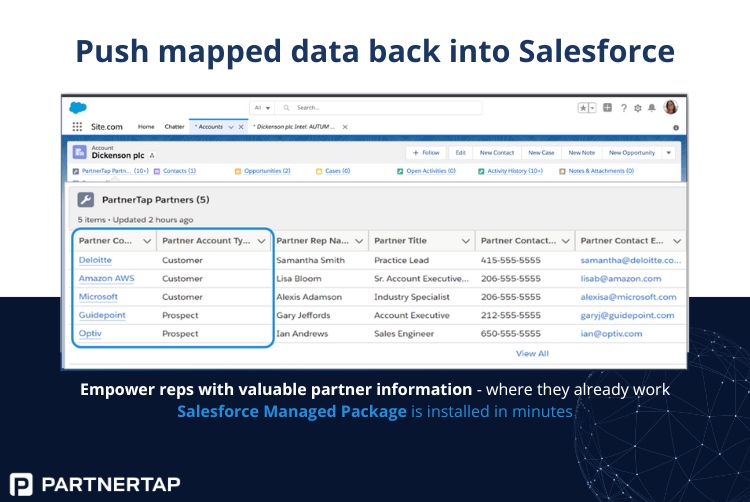Open the Deloitte partner link
The image size is (750, 502).
tap(95, 260)
